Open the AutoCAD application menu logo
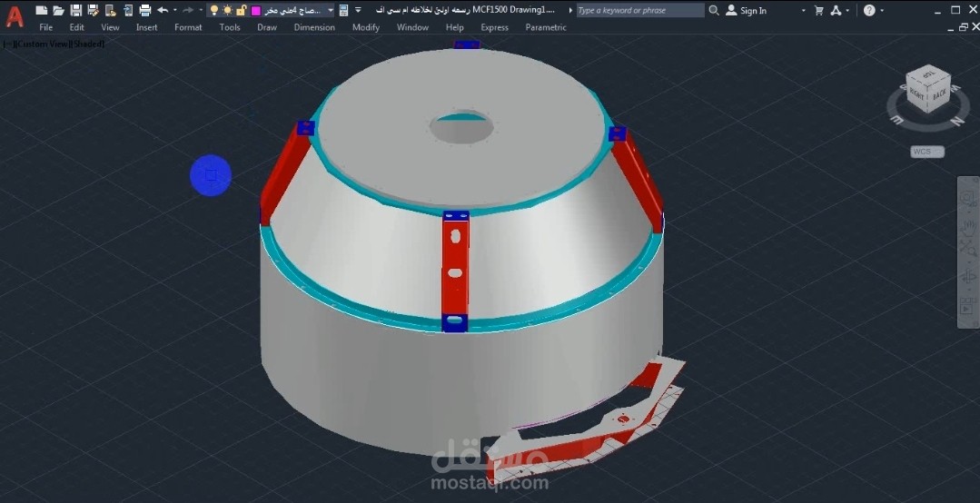The width and height of the screenshot is (980, 503). [14, 16]
